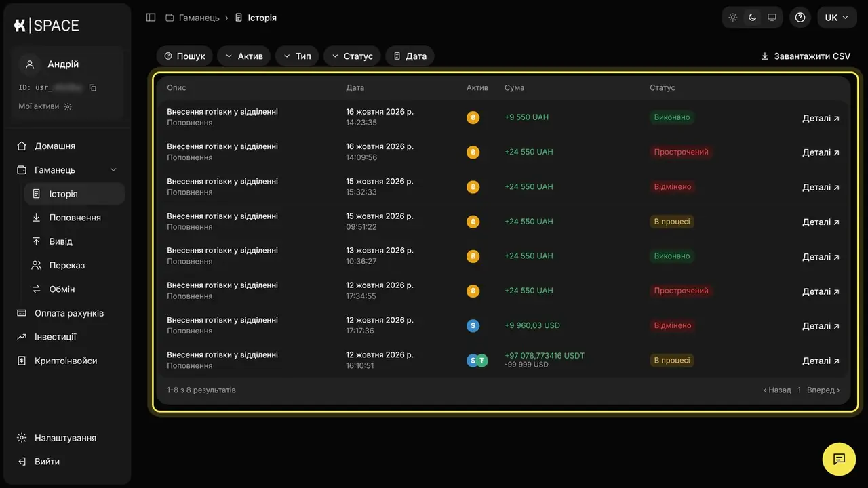Switch to light theme with the sun icon
Viewport: 868px width, 488px height.
[x=733, y=18]
